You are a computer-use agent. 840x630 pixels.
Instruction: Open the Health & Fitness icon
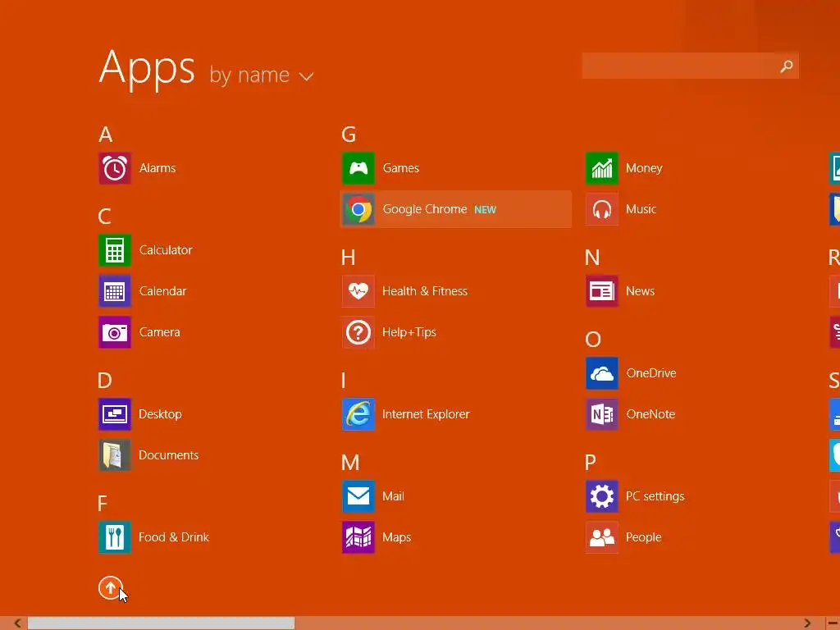(358, 291)
